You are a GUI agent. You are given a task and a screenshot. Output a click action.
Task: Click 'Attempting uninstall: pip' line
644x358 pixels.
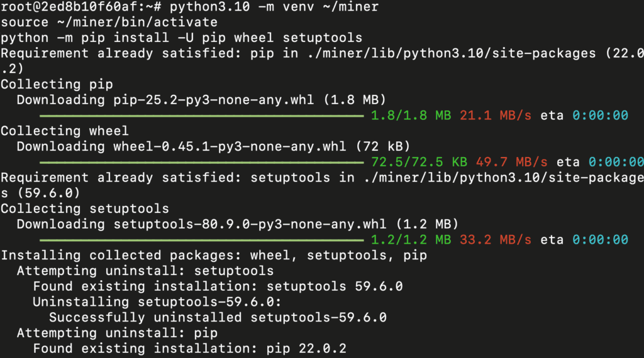(x=116, y=333)
